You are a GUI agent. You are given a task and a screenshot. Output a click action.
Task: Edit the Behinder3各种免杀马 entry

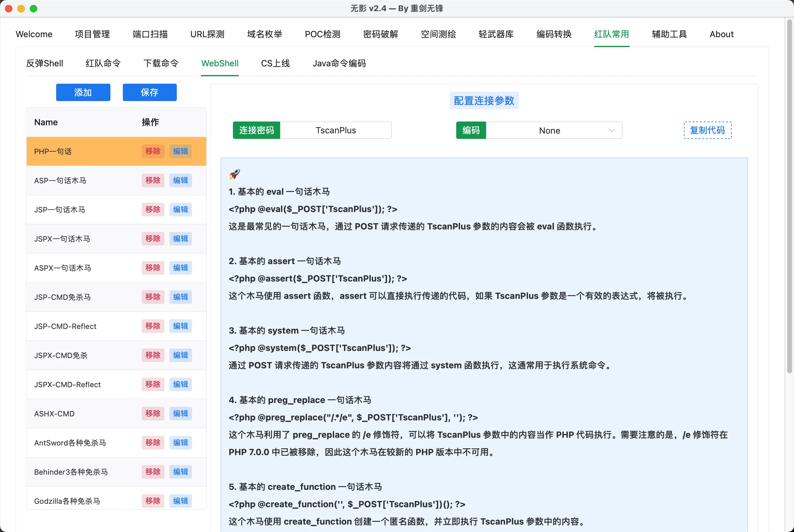180,472
